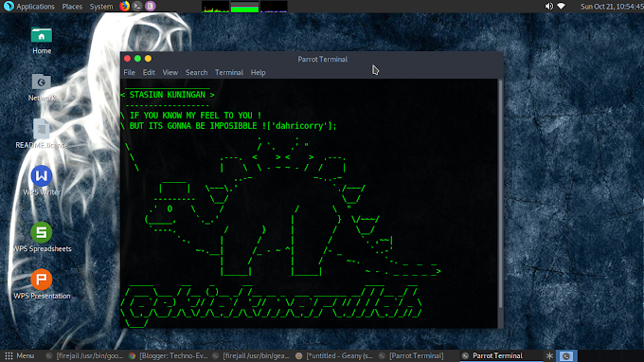Open the network/Wi-Fi indicator in the top panel
The image size is (644, 362).
(x=561, y=7)
